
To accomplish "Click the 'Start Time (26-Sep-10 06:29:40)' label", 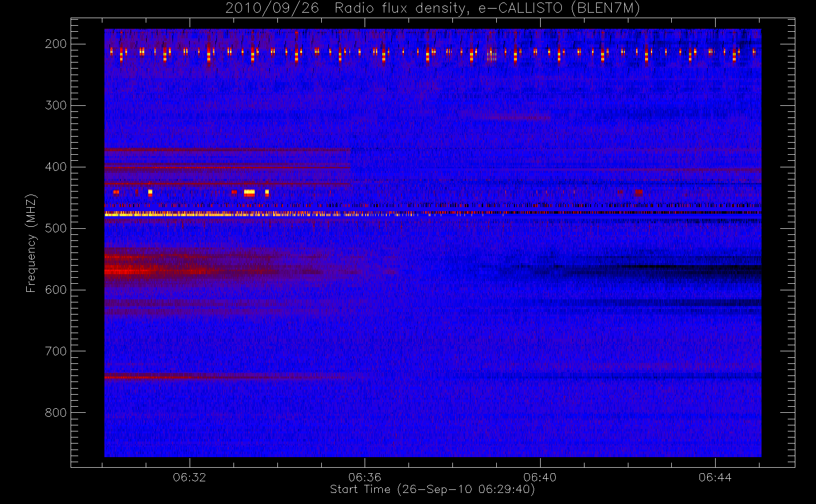I will 432,489.
